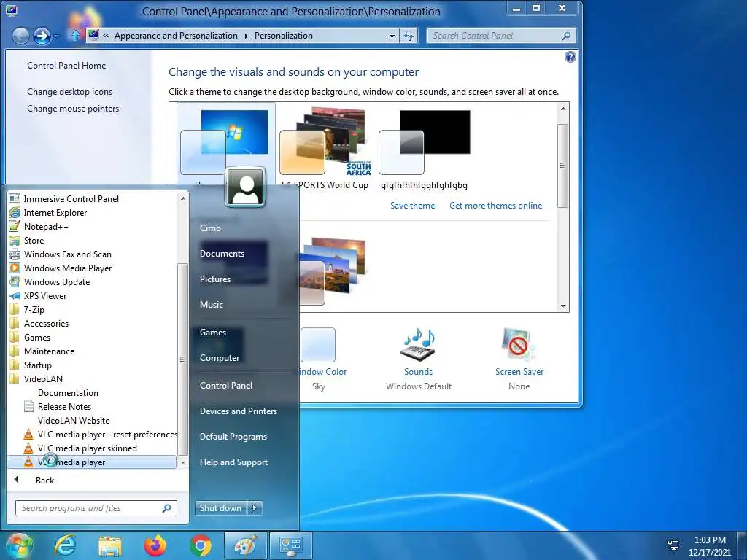This screenshot has height=560, width=747.
Task: Launch VLC media player - reset preferences
Action: [91, 434]
